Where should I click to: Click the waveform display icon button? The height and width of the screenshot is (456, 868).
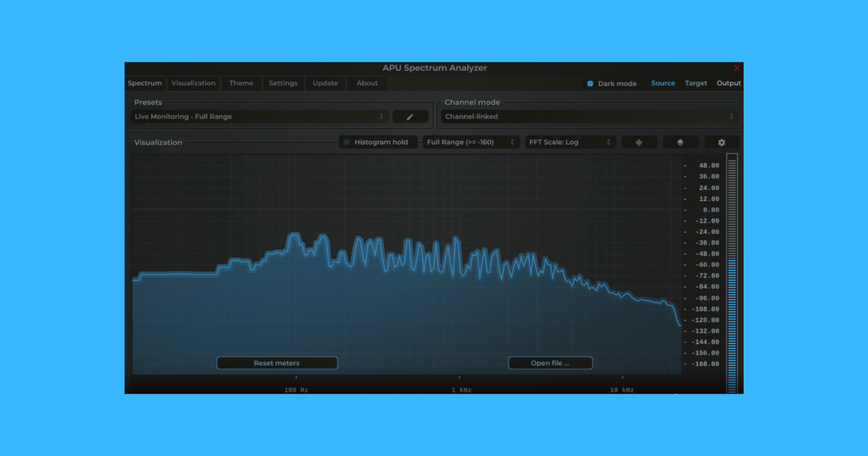639,143
